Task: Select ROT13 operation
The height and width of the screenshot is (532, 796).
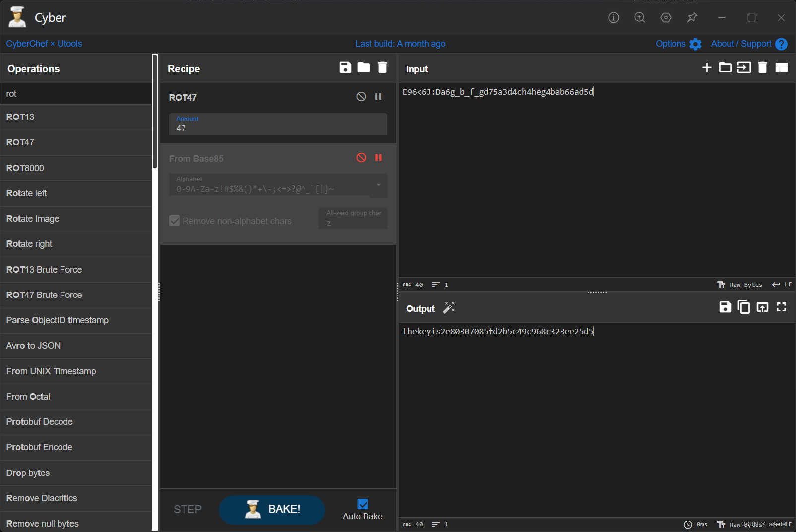Action: (75, 117)
